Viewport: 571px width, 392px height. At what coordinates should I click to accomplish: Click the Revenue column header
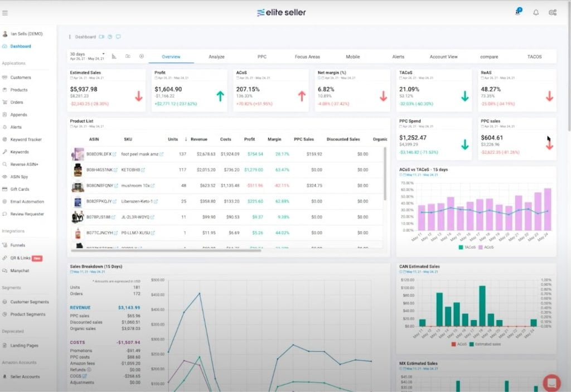coord(199,139)
